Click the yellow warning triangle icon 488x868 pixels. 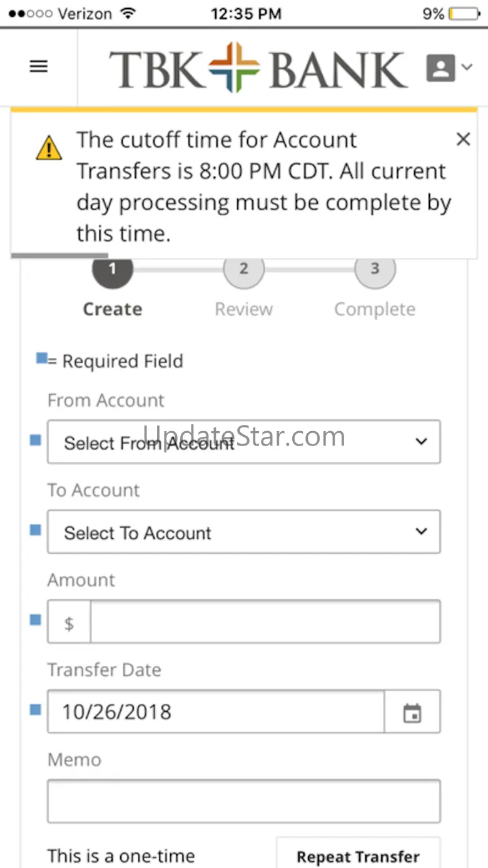point(49,148)
